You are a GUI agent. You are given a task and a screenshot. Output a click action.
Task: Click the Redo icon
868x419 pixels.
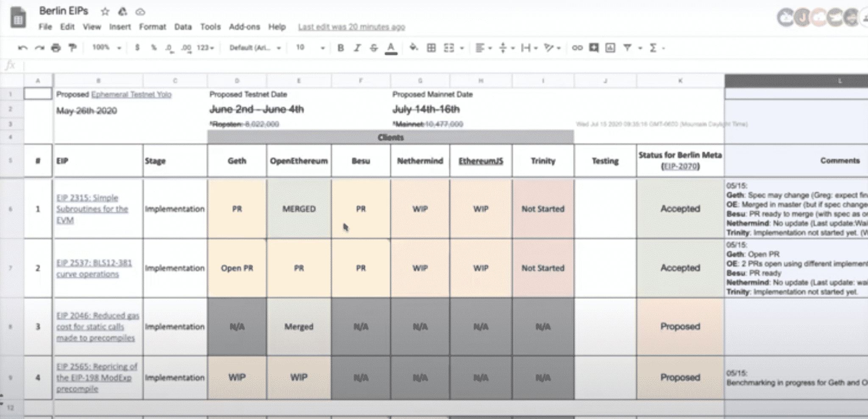(x=39, y=48)
